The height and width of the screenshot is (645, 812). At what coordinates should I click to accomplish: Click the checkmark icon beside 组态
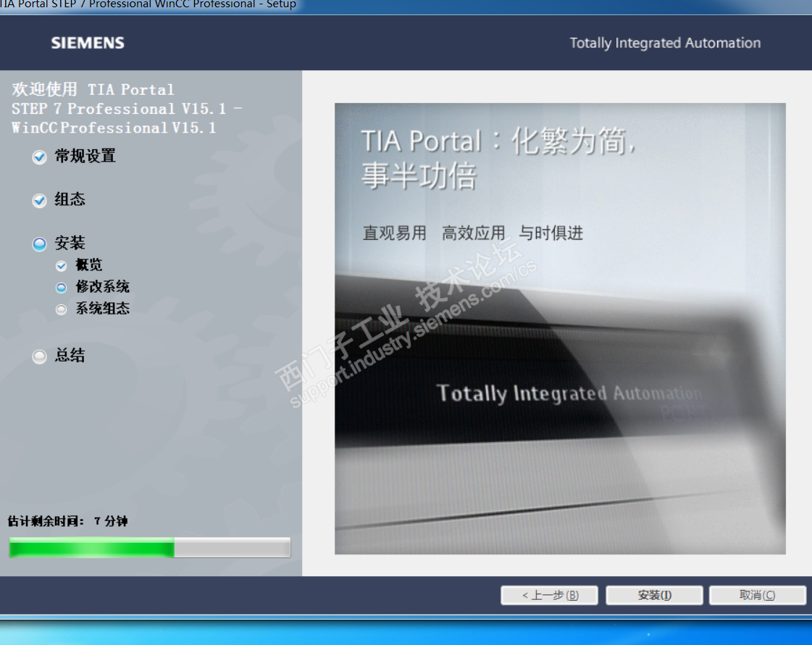(39, 201)
